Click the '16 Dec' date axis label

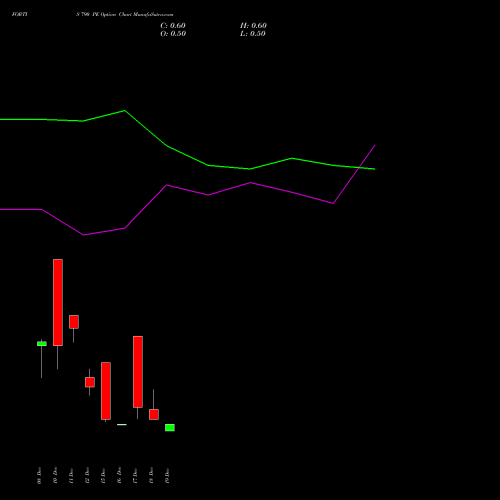click(x=119, y=475)
